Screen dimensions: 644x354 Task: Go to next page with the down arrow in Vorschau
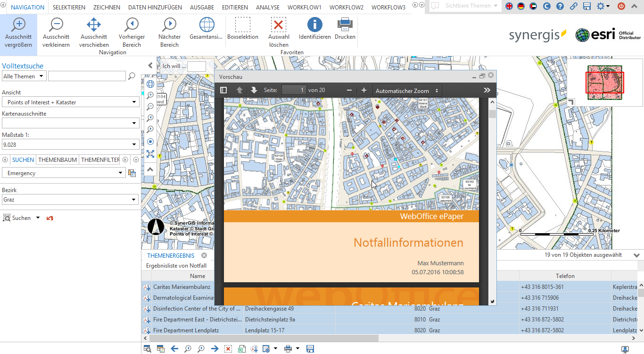click(253, 90)
